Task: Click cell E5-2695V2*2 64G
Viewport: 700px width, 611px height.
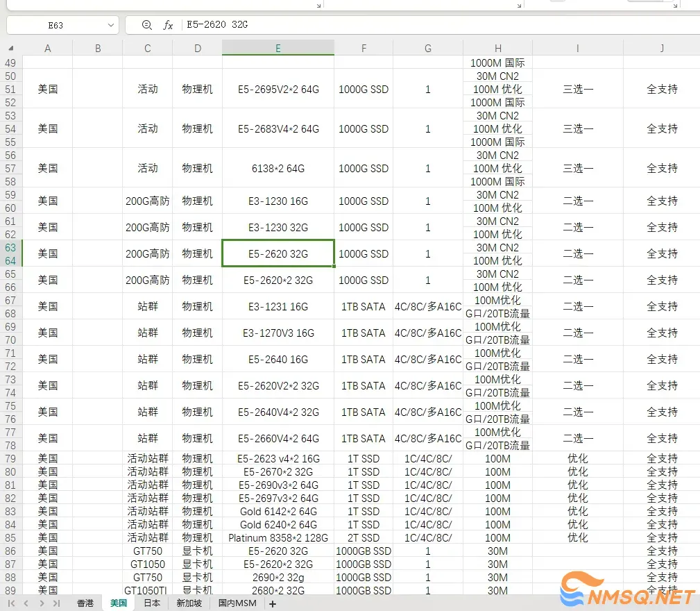Action: coord(278,90)
